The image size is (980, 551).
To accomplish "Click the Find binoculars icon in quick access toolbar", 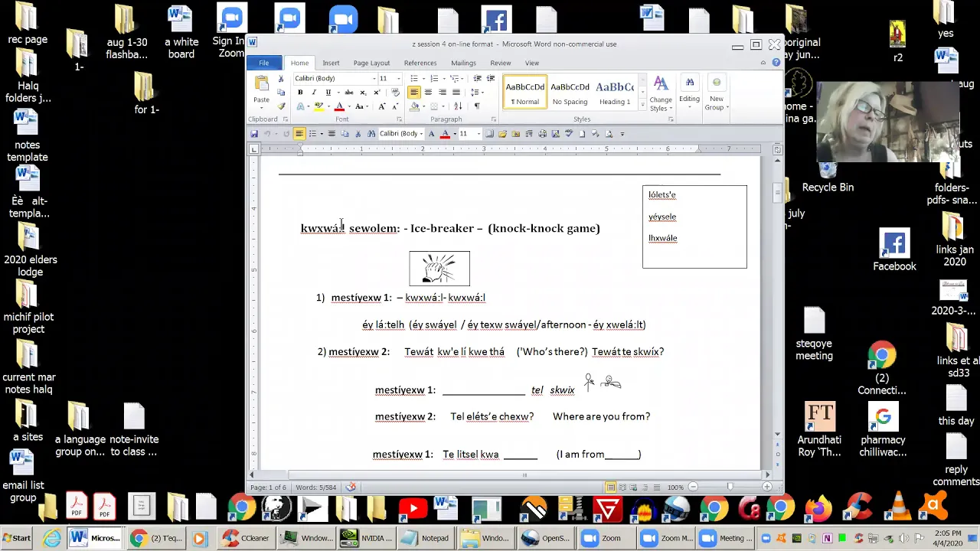I will pos(371,134).
